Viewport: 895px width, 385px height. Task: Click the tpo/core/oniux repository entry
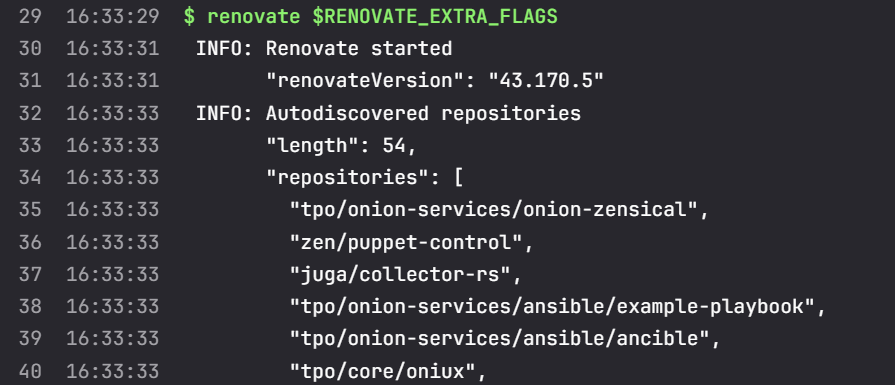(x=388, y=372)
